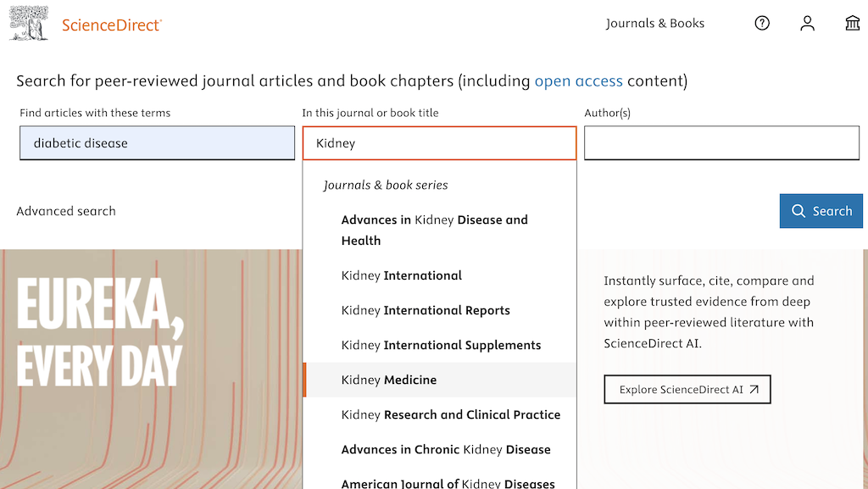The width and height of the screenshot is (868, 489).
Task: Open the Advanced search link
Action: (x=66, y=211)
